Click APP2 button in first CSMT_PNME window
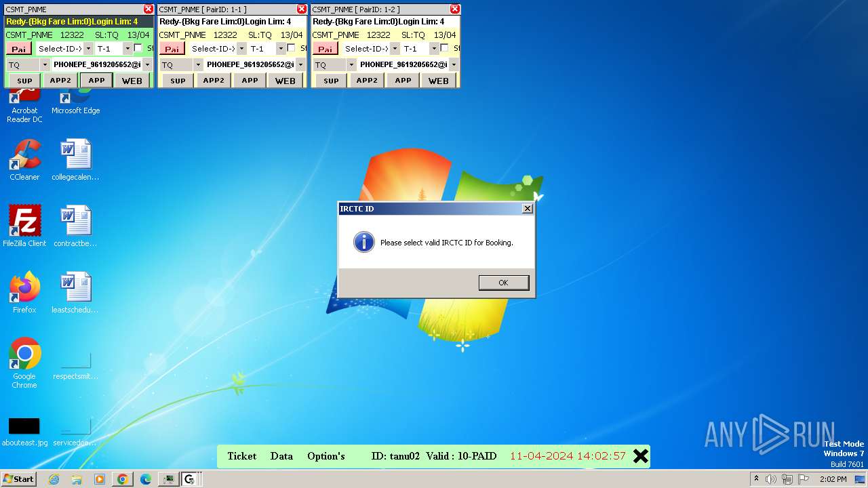This screenshot has width=868, height=488. point(60,81)
